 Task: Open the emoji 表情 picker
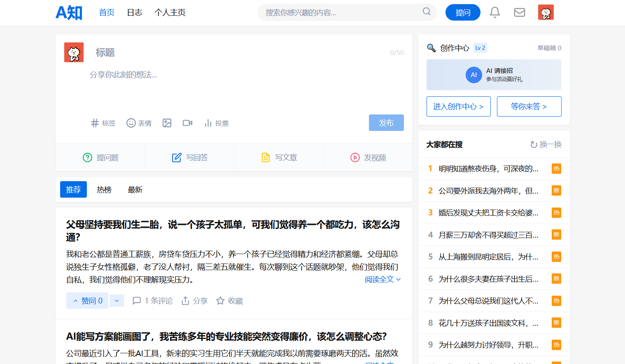[139, 123]
